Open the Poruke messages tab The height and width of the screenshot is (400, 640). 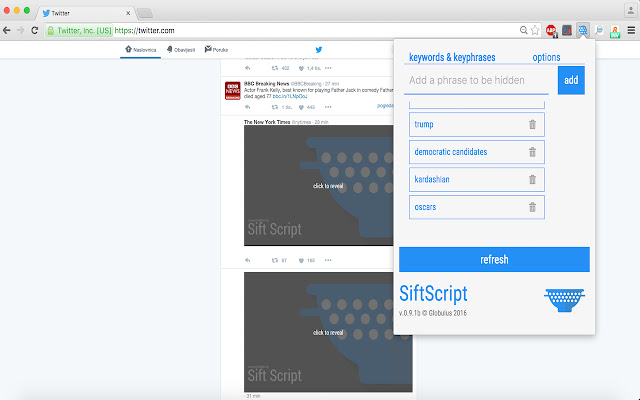pos(216,50)
